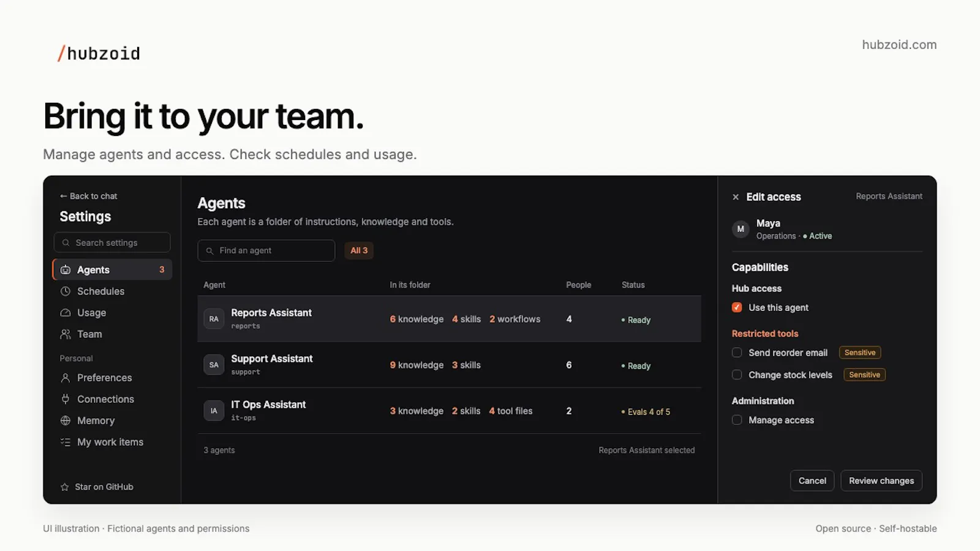980x551 pixels.
Task: Click the Usage cloud icon
Action: (x=66, y=313)
